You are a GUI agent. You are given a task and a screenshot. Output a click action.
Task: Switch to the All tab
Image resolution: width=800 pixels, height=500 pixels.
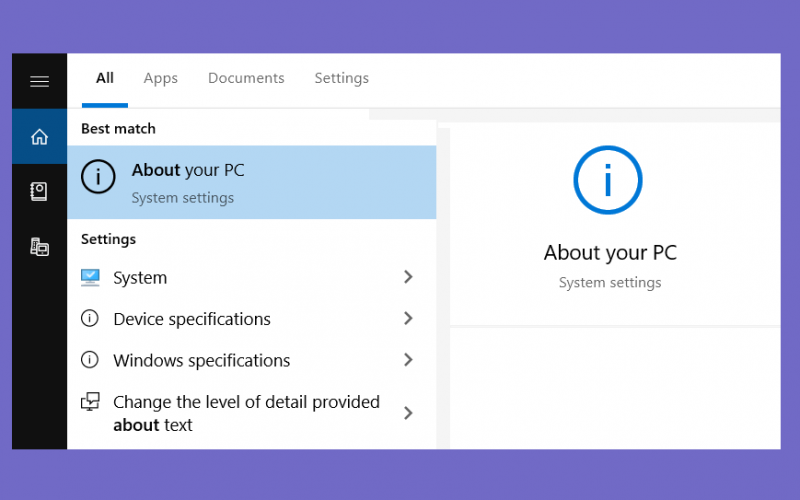click(105, 78)
